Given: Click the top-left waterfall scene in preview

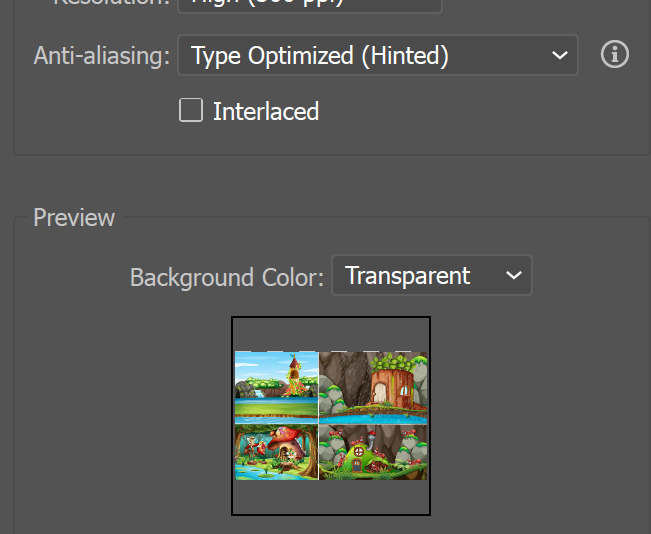Looking at the screenshot, I should point(276,383).
